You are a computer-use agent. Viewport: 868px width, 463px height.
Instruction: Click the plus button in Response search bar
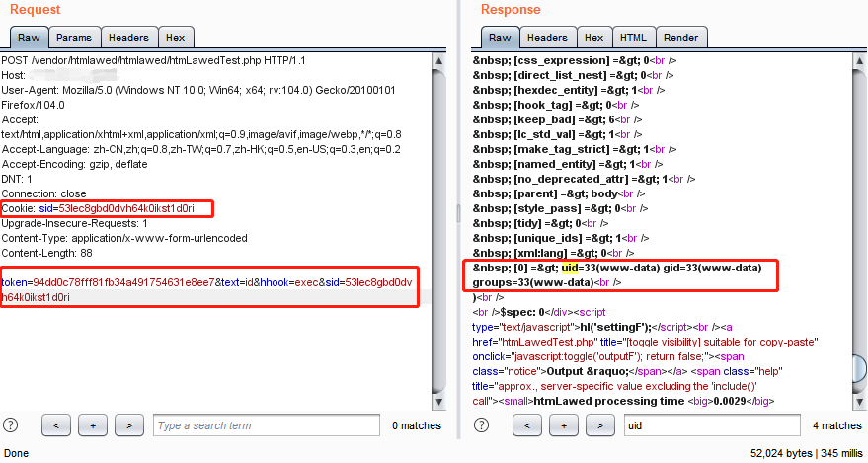pos(564,424)
